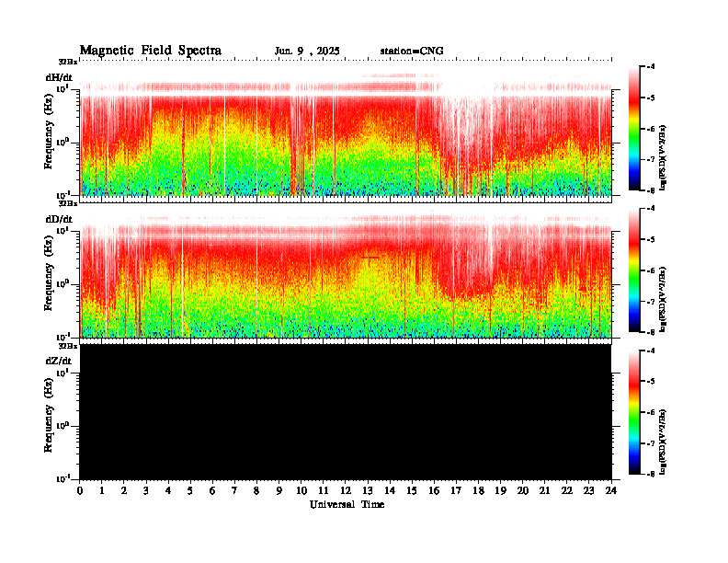Click the hour 1 tick label on the time axis
The height and width of the screenshot is (563, 728).
pyautogui.click(x=102, y=491)
